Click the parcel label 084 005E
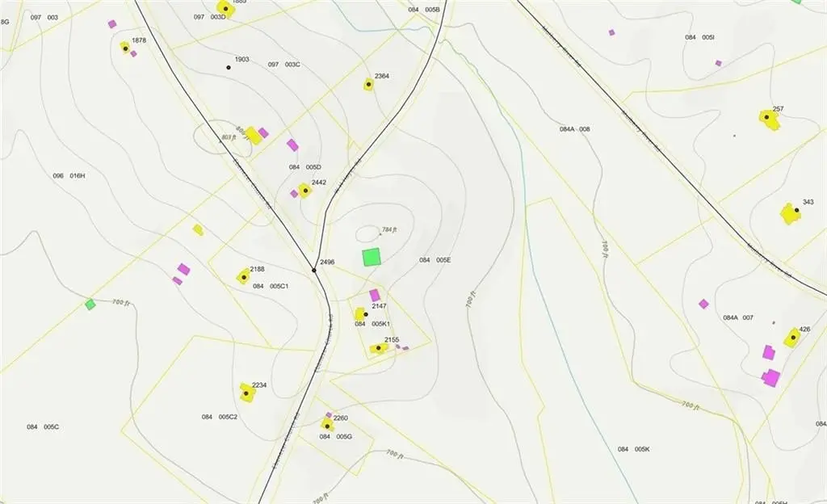827x504 pixels. pos(434,260)
